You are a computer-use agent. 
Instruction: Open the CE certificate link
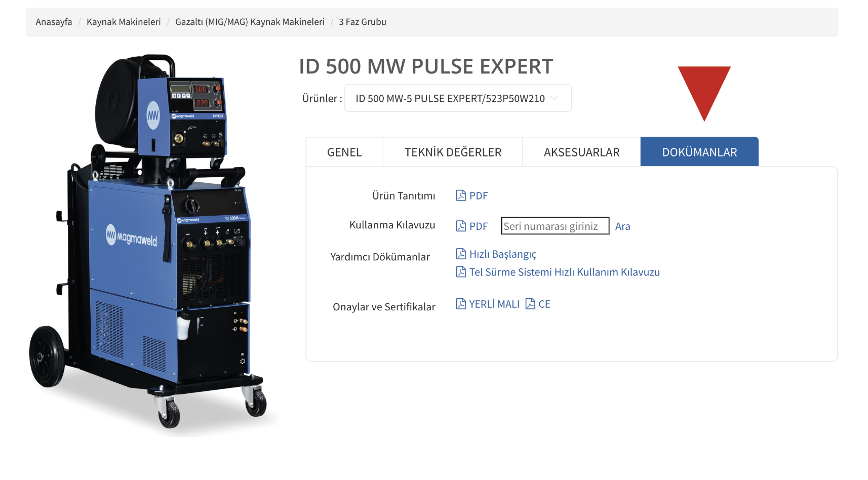pos(544,304)
